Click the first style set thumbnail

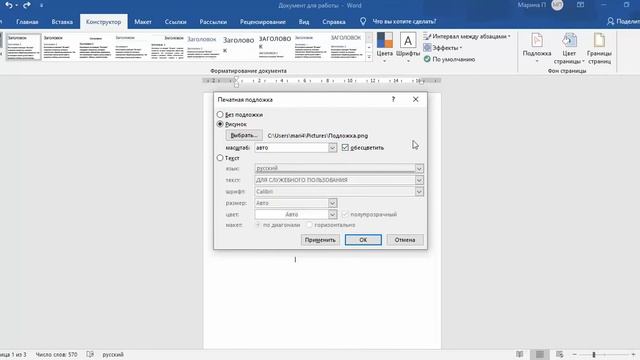point(23,47)
